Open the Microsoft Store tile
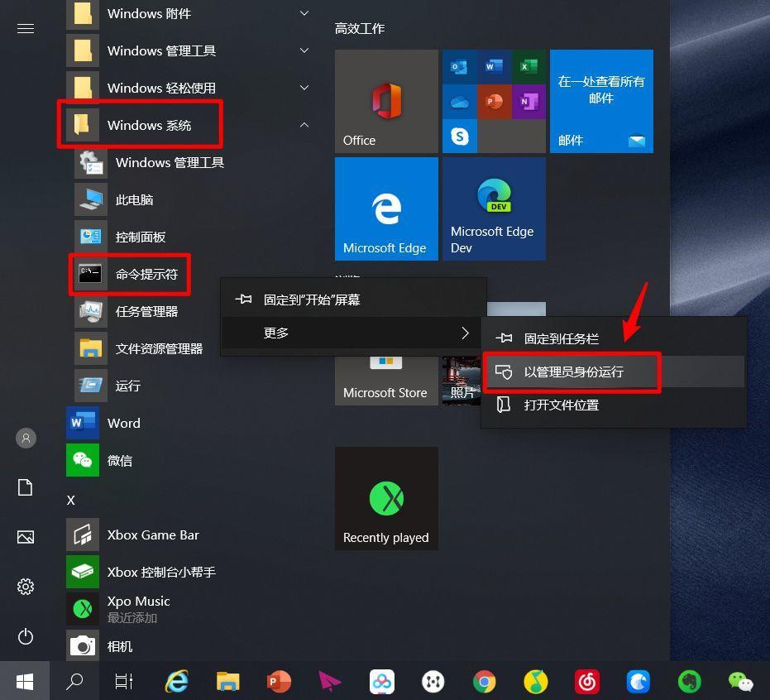The height and width of the screenshot is (700, 770). 386,381
